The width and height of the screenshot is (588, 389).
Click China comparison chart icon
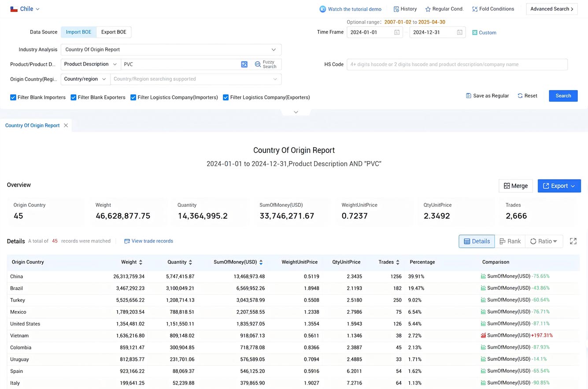[483, 276]
